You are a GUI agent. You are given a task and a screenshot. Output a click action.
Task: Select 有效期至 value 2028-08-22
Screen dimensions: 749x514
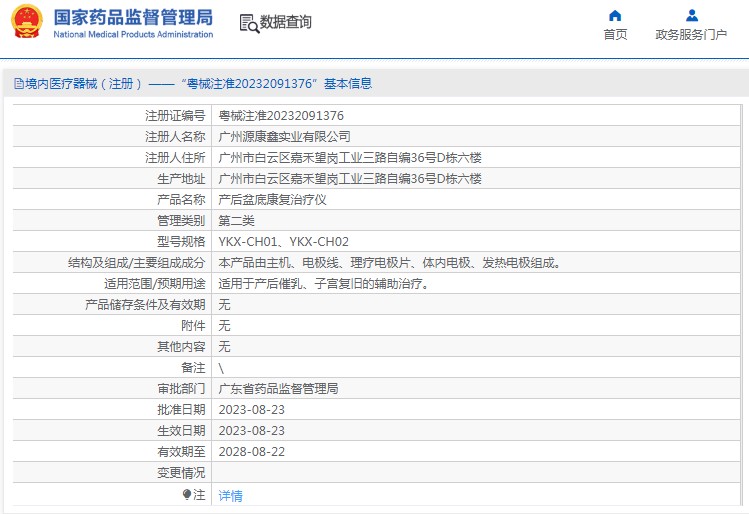(251, 452)
